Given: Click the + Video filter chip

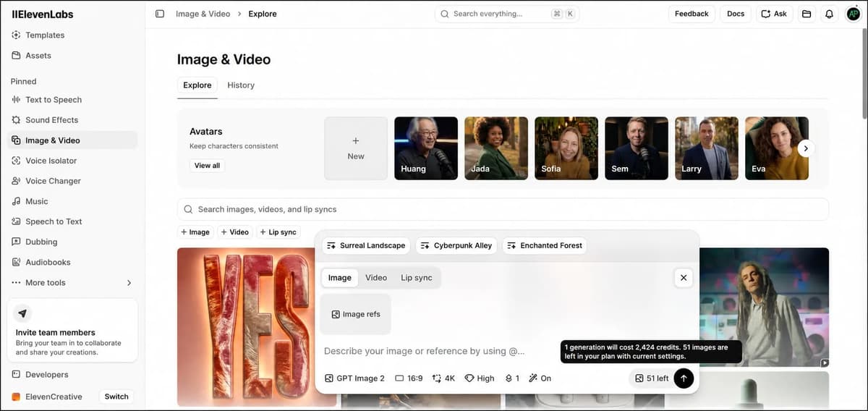Looking at the screenshot, I should pos(235,232).
